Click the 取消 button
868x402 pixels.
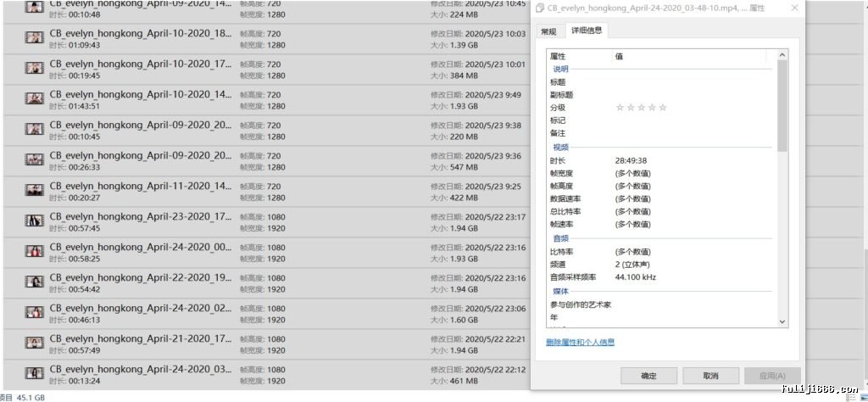click(x=711, y=376)
